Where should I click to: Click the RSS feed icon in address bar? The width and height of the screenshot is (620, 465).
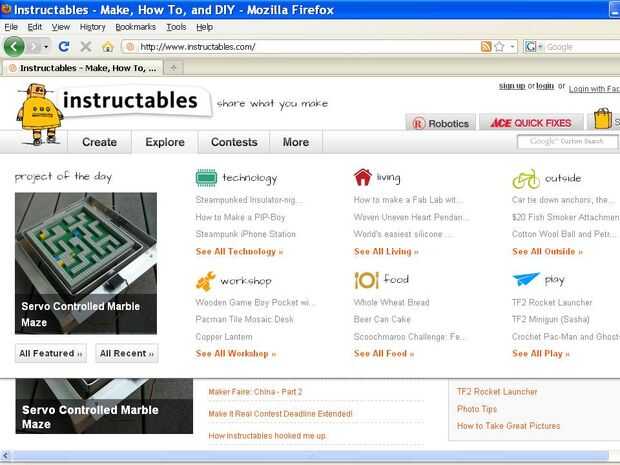click(x=486, y=47)
